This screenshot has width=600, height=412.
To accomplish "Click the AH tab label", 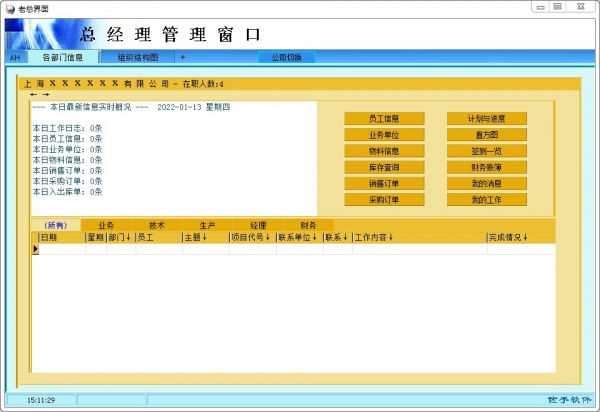I will (x=15, y=58).
